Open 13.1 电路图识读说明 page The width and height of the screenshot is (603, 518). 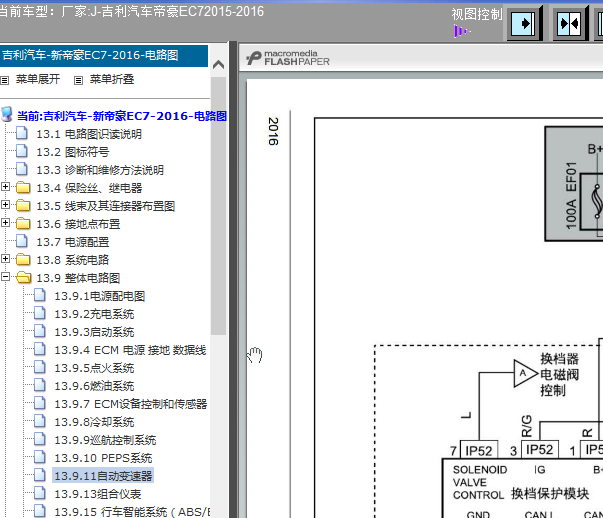point(89,134)
